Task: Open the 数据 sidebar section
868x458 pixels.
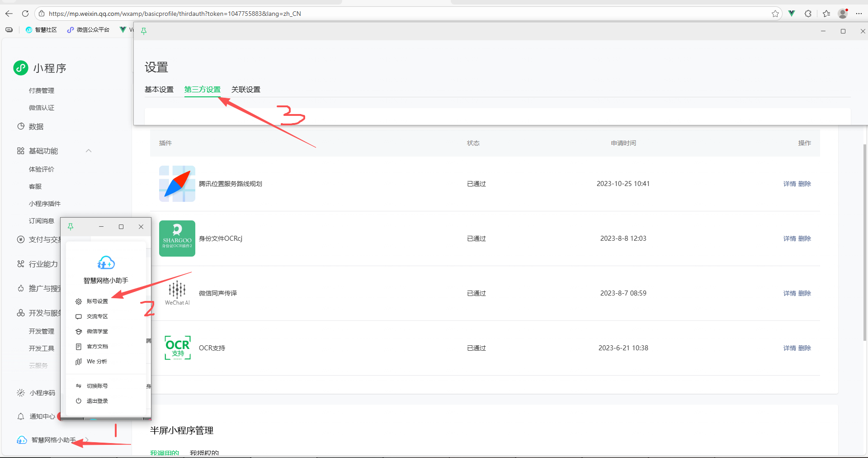Action: [36, 127]
